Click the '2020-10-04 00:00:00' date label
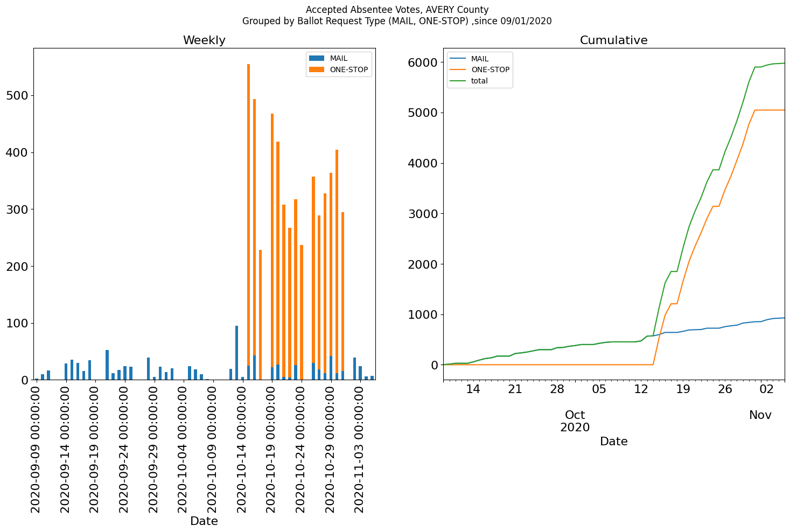The image size is (790, 532). click(183, 449)
